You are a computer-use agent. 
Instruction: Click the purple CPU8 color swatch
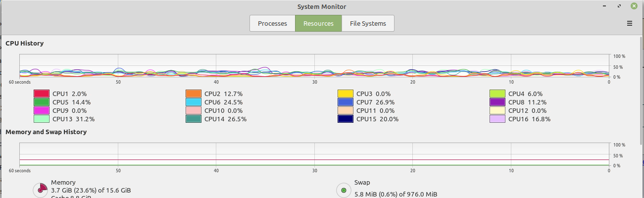(x=497, y=102)
